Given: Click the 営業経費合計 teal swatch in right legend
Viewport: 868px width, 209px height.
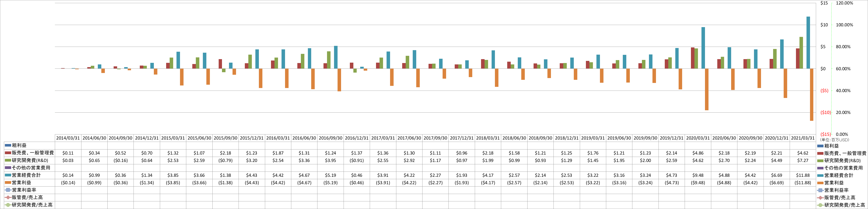Looking at the screenshot, I should pyautogui.click(x=821, y=175).
